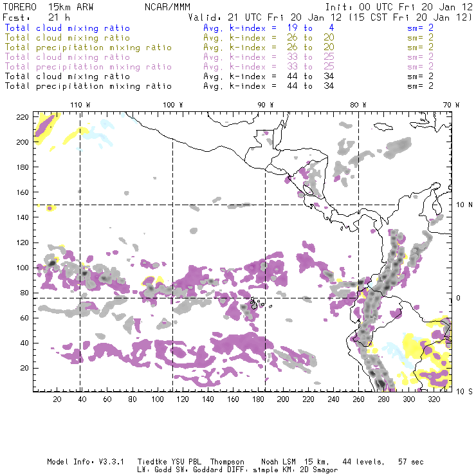Click the "280" x-axis tick label
476x476 pixels.
coord(384,399)
